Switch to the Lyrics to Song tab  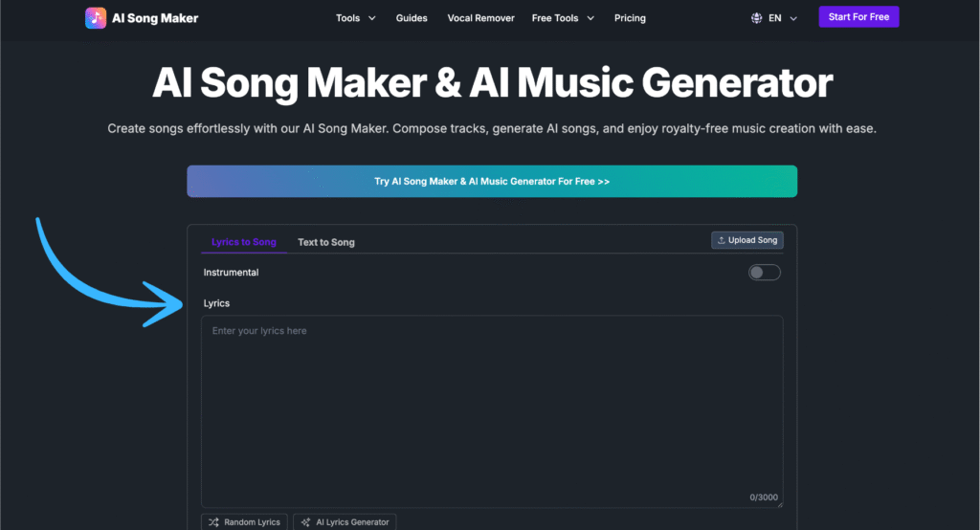(244, 242)
